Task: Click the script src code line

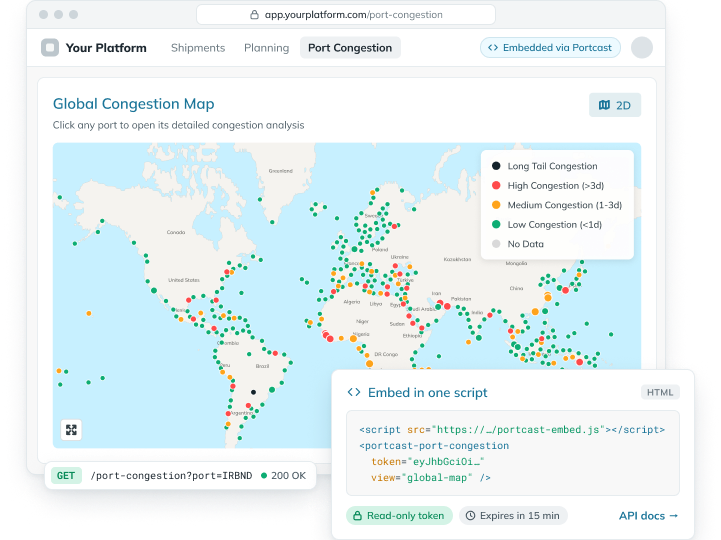Action: pyautogui.click(x=512, y=430)
